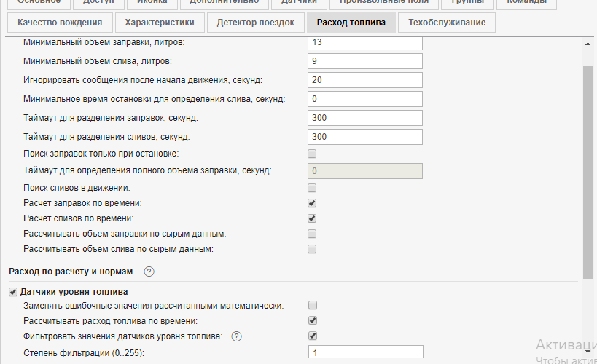Viewport: 597px width, 364px height.
Task: Toggle Рассчитывать объем слива по сырым данным
Action: click(x=312, y=250)
